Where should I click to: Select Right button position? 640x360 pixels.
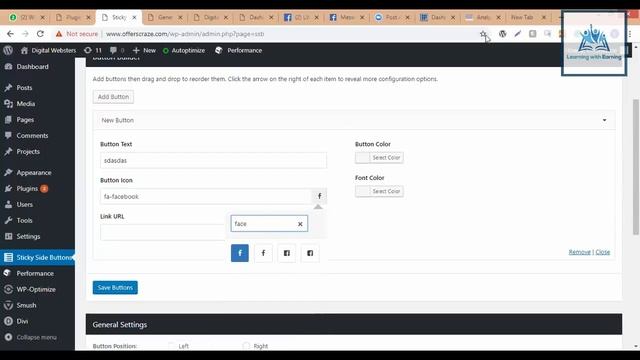[246, 346]
